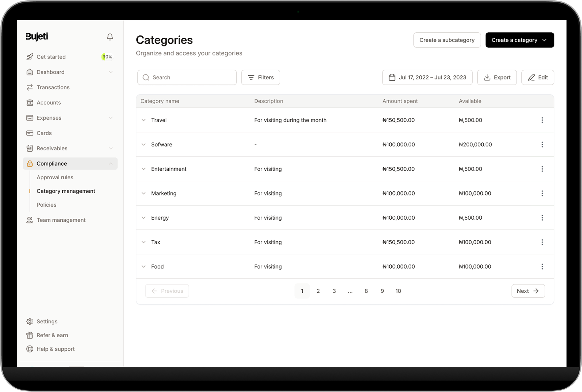The width and height of the screenshot is (582, 392).
Task: Select Policies in the sidebar
Action: [x=46, y=205]
